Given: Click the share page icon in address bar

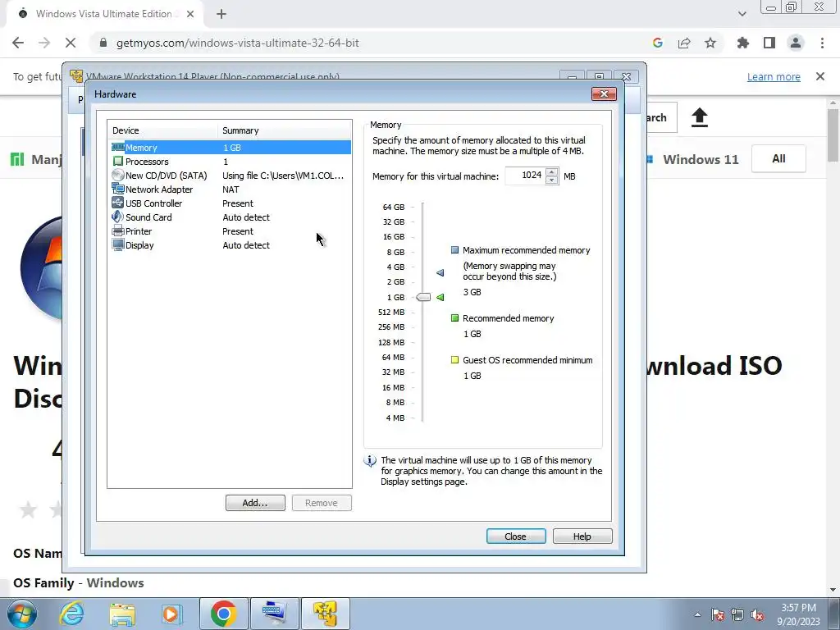Looking at the screenshot, I should click(x=684, y=43).
